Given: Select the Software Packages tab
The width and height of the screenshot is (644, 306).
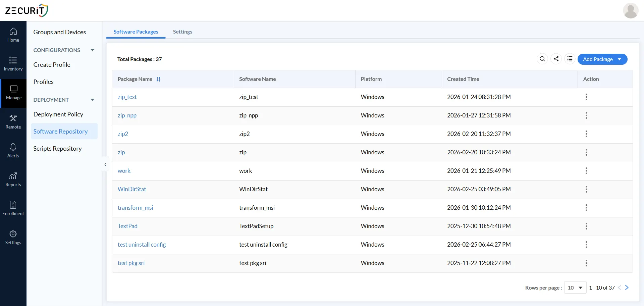Looking at the screenshot, I should click(x=136, y=32).
